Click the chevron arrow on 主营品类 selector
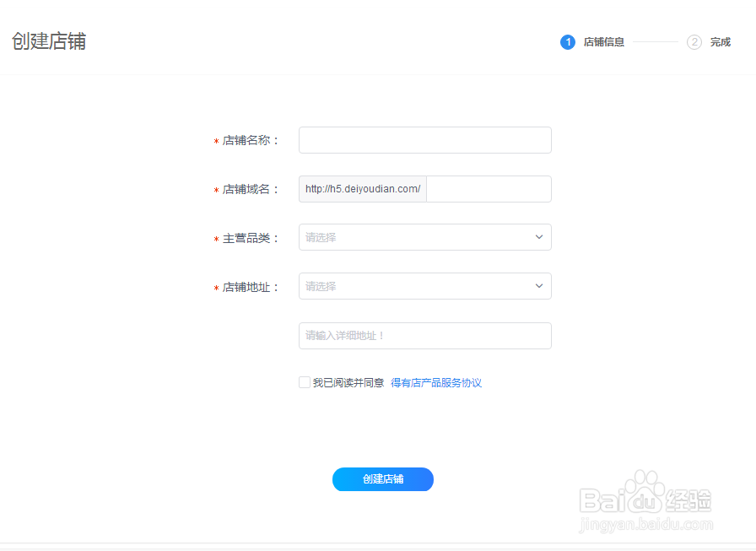The height and width of the screenshot is (551, 756). (x=539, y=237)
